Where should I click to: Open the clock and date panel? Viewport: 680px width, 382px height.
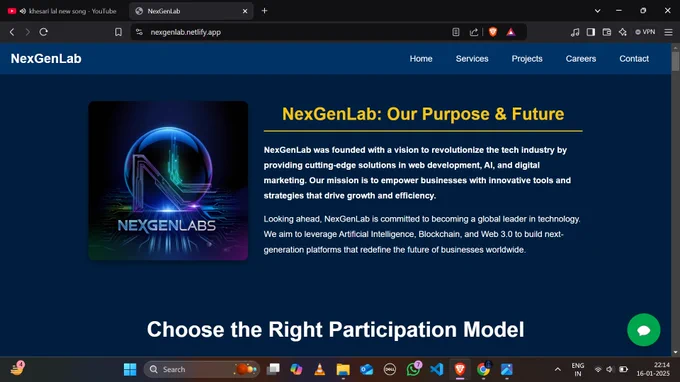(x=653, y=369)
